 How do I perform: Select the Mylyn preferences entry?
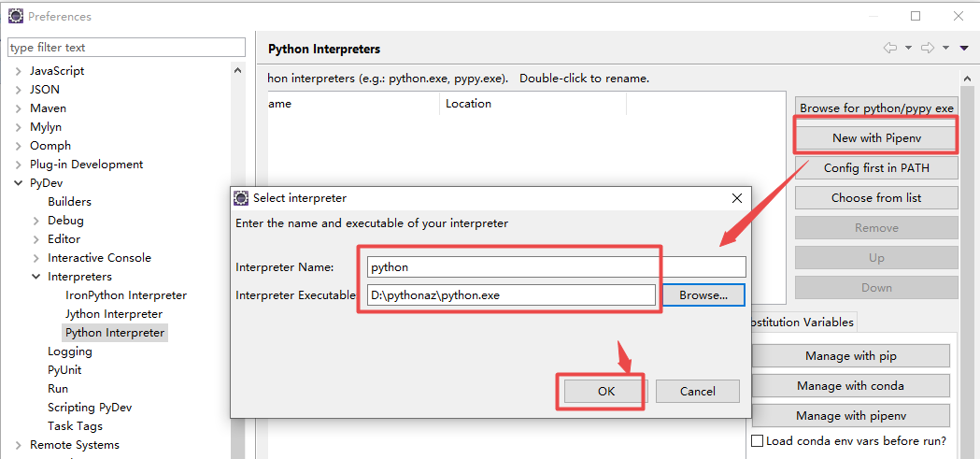pos(46,127)
